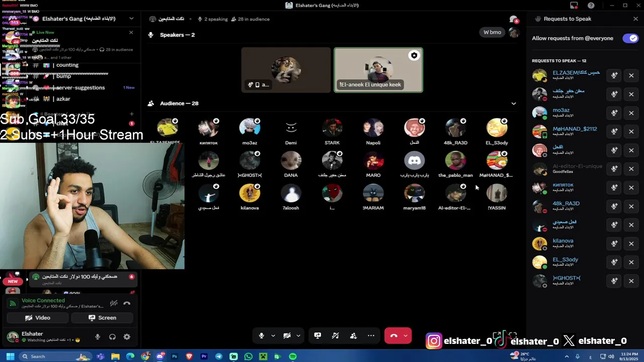644x362 pixels.
Task: Dismiss )<GHOST>( speak request
Action: pos(631,281)
